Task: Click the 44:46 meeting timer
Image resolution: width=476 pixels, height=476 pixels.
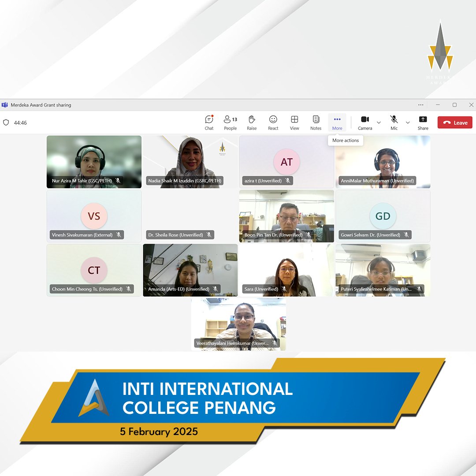Action: coord(20,123)
